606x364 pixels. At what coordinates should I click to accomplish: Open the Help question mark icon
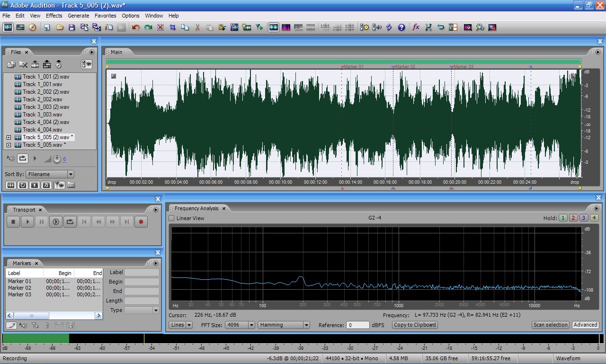pyautogui.click(x=401, y=27)
